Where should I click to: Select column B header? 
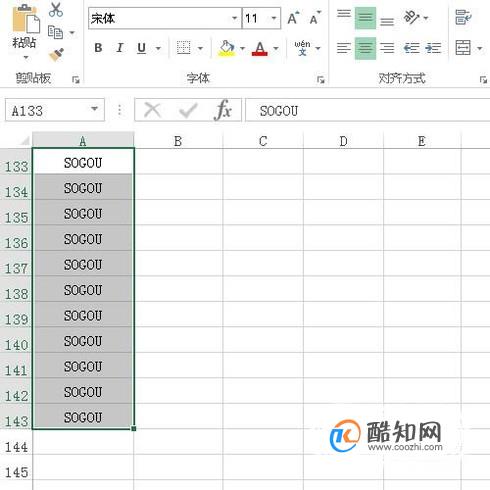pos(178,141)
